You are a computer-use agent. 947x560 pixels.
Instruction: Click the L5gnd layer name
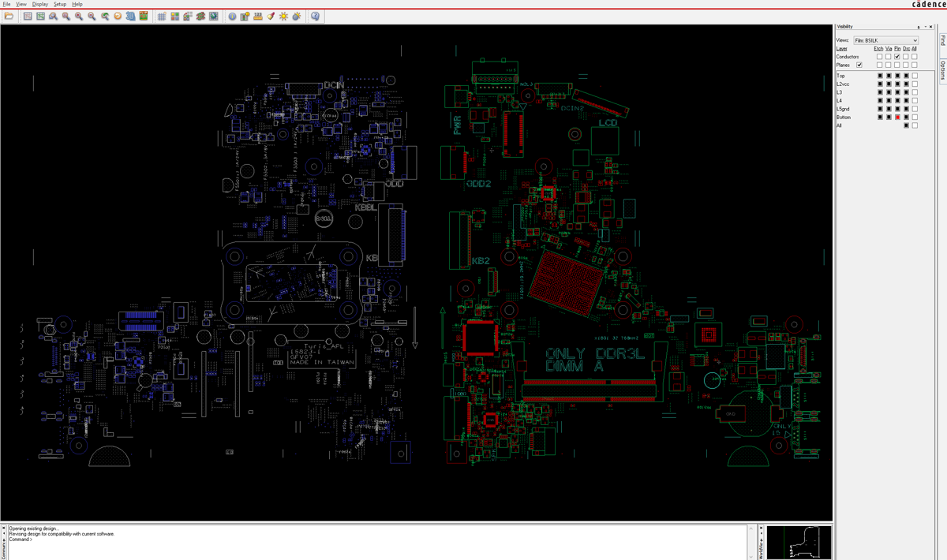[x=843, y=109]
